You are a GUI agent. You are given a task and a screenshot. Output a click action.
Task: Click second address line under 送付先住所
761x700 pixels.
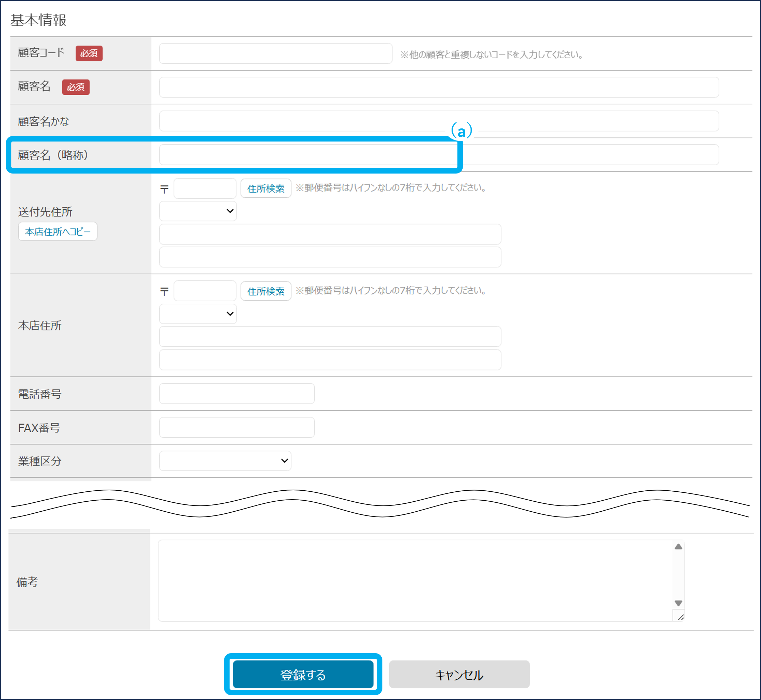(330, 257)
